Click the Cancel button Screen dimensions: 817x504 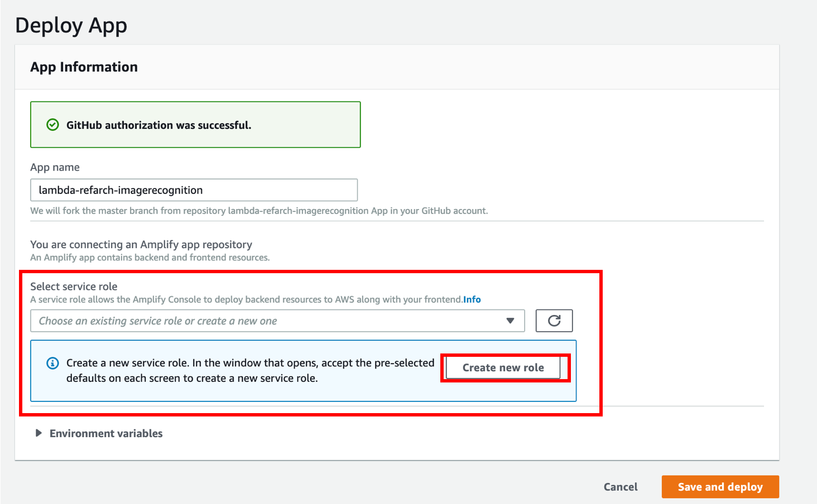pos(621,487)
